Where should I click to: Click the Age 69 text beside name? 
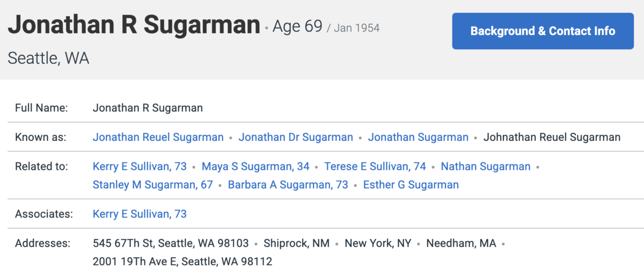pyautogui.click(x=297, y=26)
